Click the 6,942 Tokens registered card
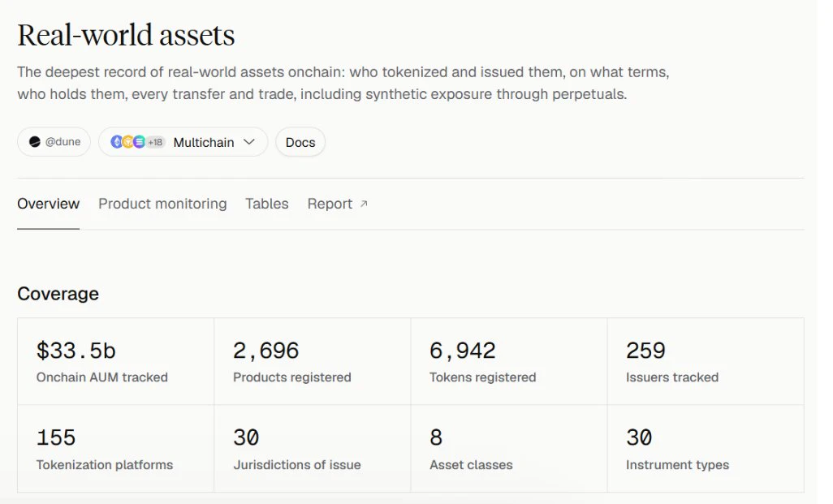Screen dimensions: 833x504 [509, 362]
